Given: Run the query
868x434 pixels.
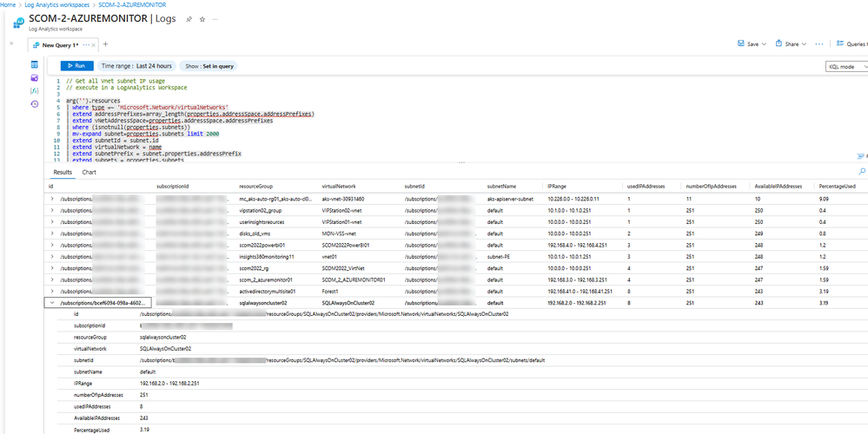Looking at the screenshot, I should (x=77, y=66).
